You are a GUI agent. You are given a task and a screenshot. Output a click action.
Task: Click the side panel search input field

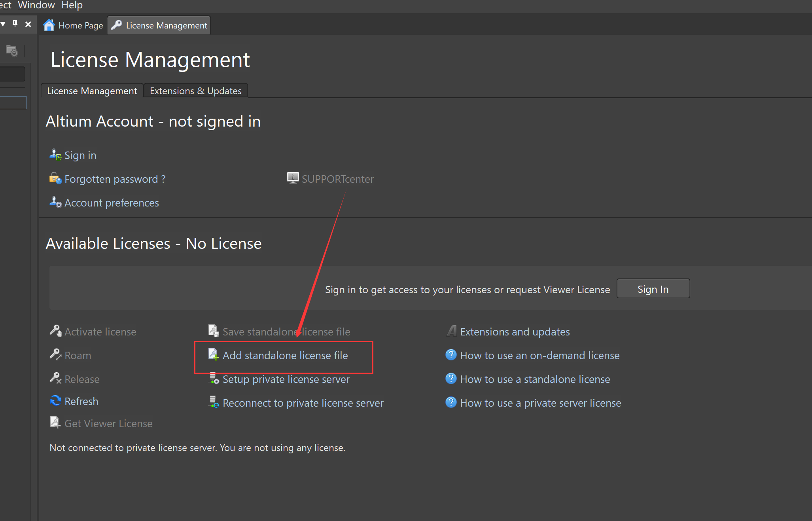(x=12, y=74)
